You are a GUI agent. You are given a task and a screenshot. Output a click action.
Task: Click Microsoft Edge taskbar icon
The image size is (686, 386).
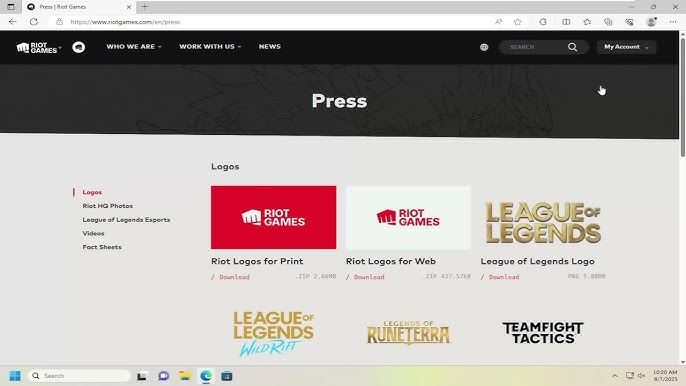(x=206, y=376)
